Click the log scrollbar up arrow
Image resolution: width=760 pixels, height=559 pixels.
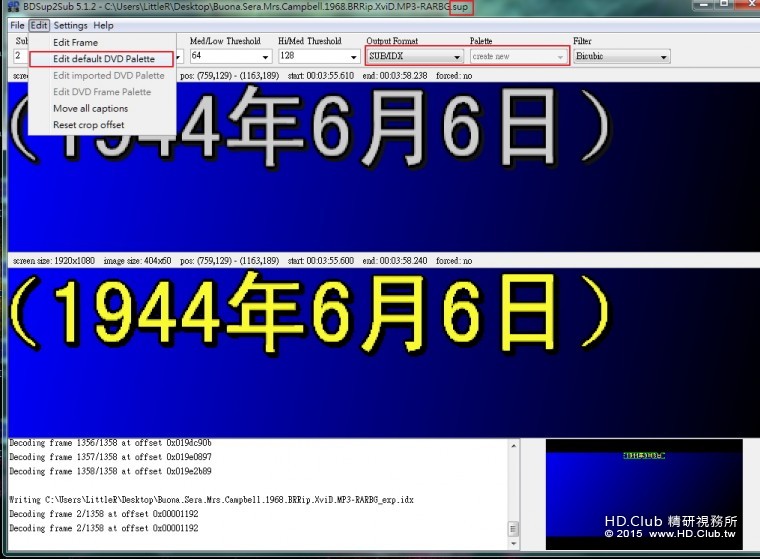pos(513,446)
